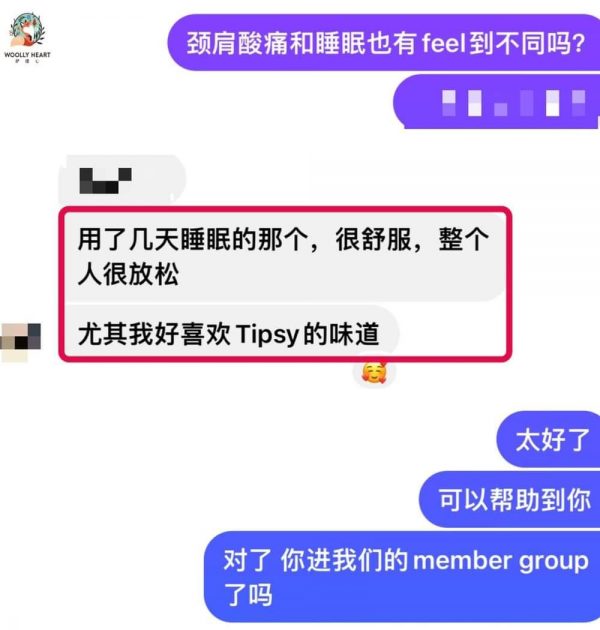The height and width of the screenshot is (630, 600).
Task: Click the WOOLLY HEART text under logo
Action: click(x=27, y=54)
